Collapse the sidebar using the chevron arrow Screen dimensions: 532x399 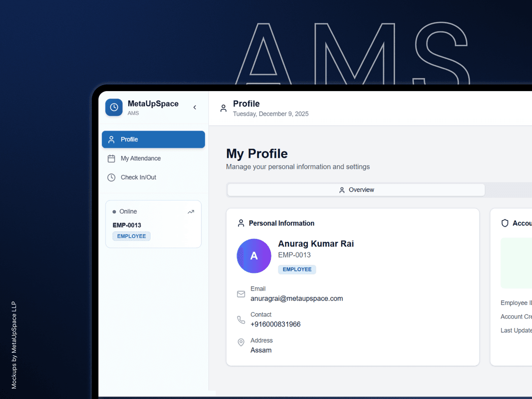[x=195, y=107]
